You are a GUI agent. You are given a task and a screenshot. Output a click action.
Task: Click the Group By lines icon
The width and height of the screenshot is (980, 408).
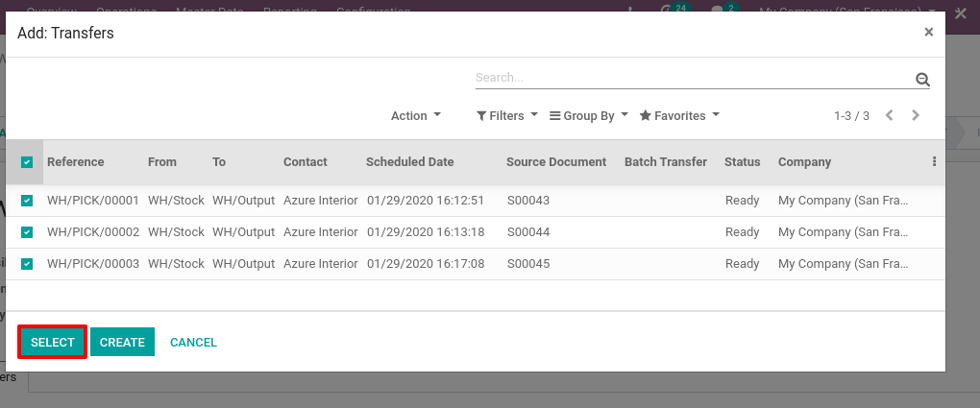pos(554,116)
